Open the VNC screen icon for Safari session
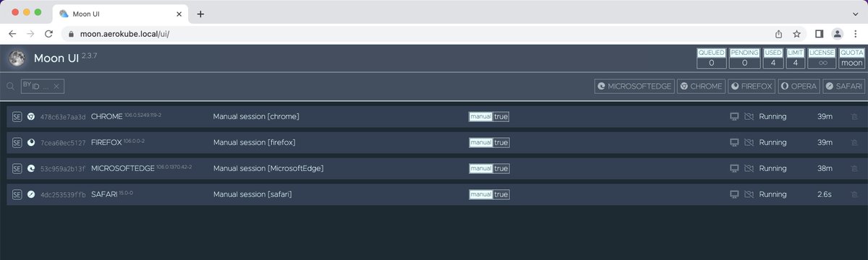The image size is (868, 260). pyautogui.click(x=734, y=194)
